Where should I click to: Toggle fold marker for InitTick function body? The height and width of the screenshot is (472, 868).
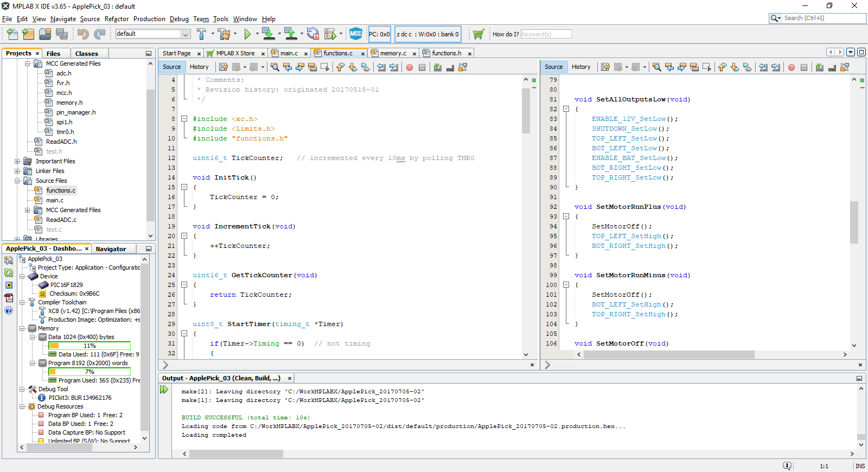[x=184, y=187]
